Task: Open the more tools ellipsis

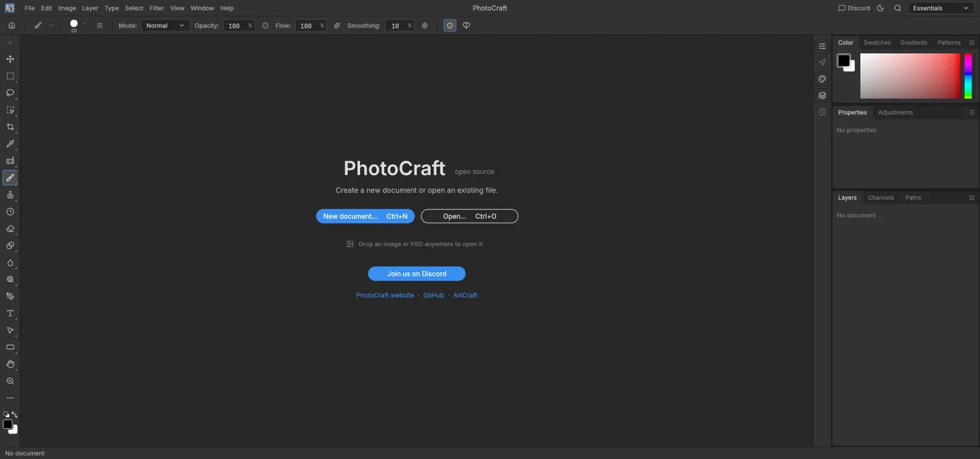Action: pyautogui.click(x=10, y=398)
